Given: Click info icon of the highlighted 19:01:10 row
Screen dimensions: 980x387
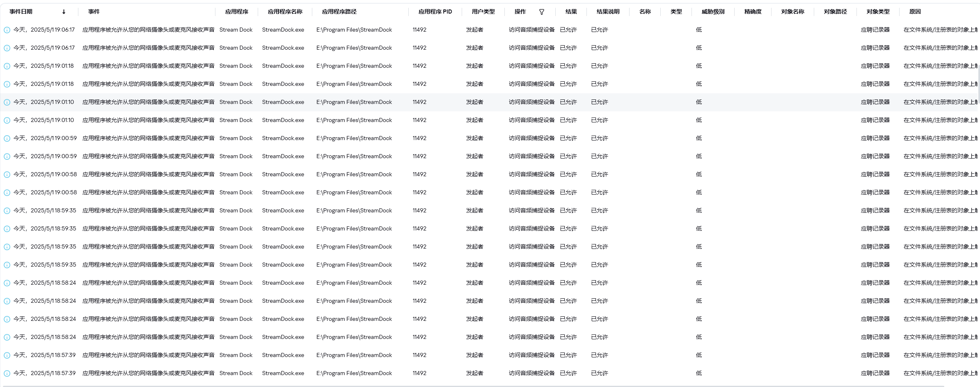Looking at the screenshot, I should pos(7,102).
